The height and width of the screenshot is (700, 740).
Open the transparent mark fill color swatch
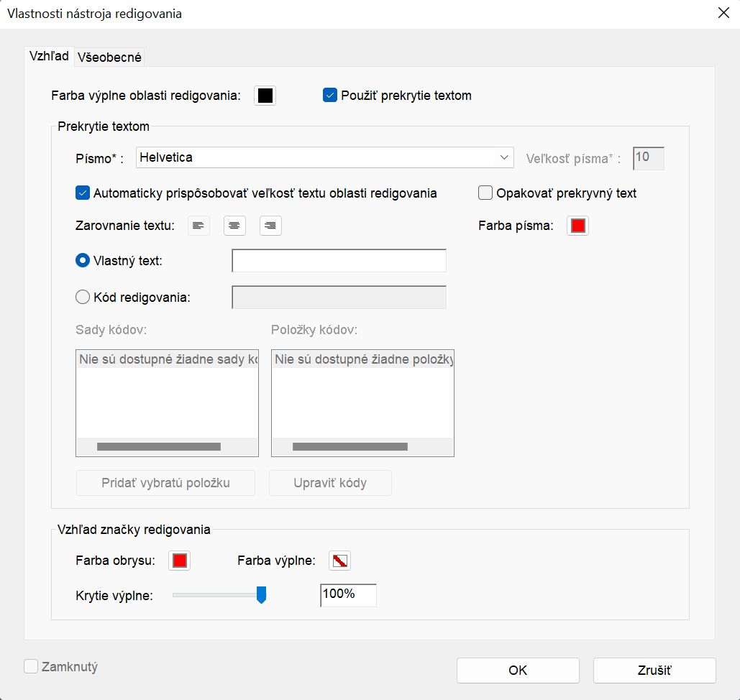coord(339,561)
